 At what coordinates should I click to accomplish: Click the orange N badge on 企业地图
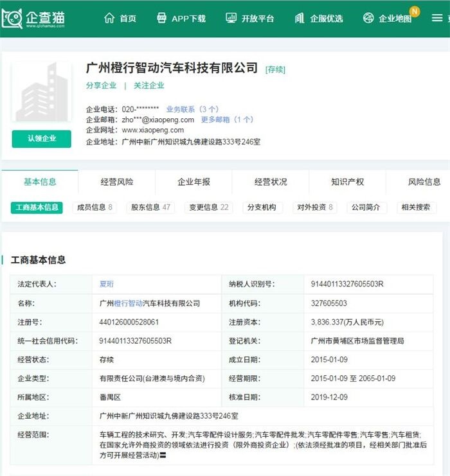415,12
